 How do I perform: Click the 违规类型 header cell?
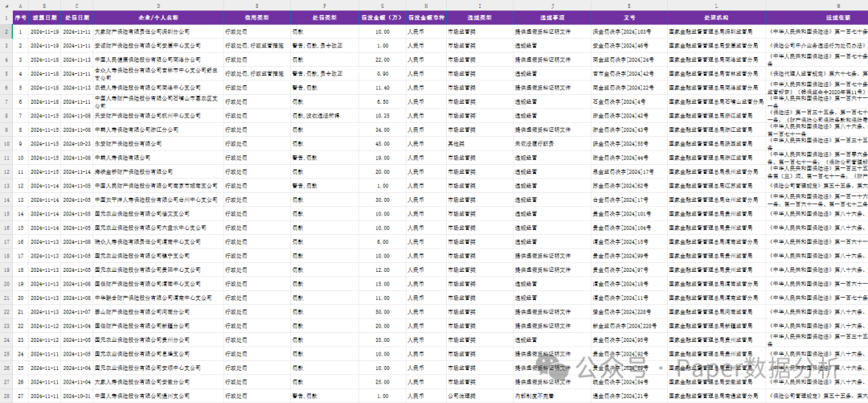pos(480,17)
